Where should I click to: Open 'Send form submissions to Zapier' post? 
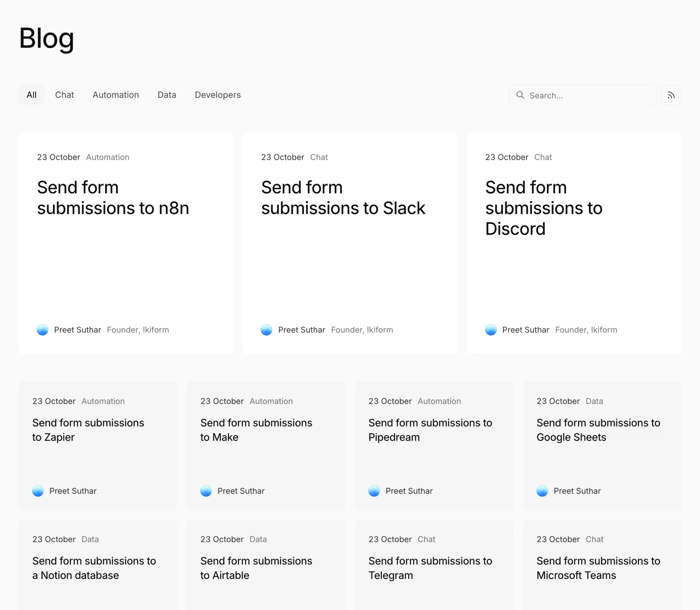[x=88, y=430]
